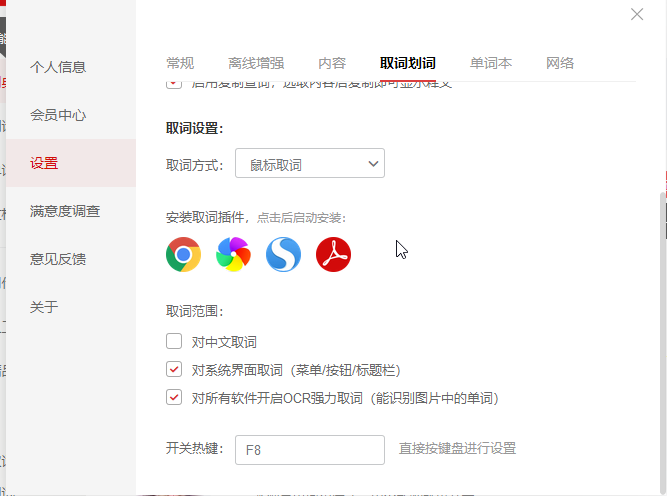Viewport: 667px width, 496px height.
Task: Enable 对中文取词 checkbox
Action: 174,341
